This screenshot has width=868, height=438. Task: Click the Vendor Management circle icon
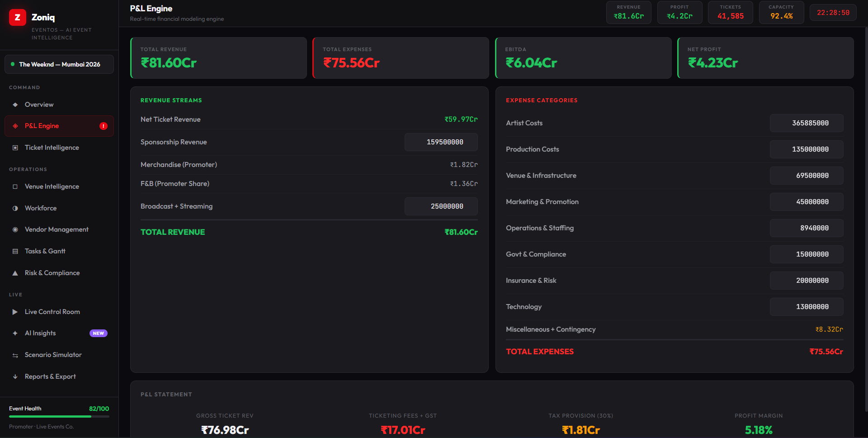[x=15, y=229]
